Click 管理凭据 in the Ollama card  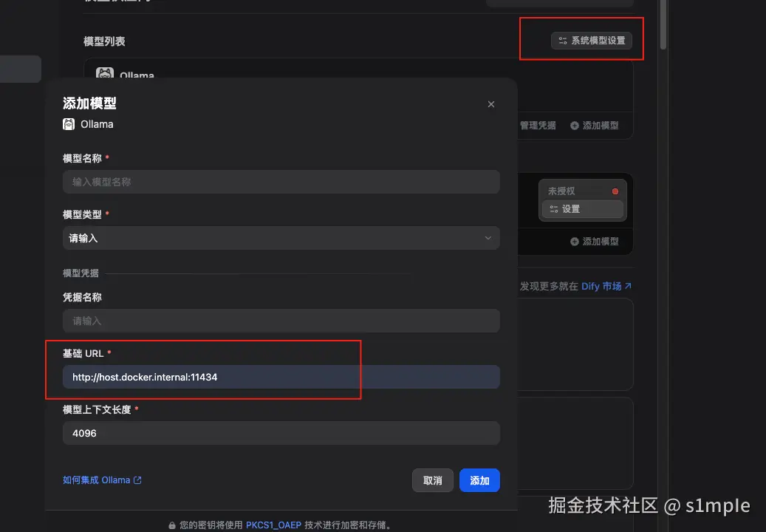click(537, 126)
